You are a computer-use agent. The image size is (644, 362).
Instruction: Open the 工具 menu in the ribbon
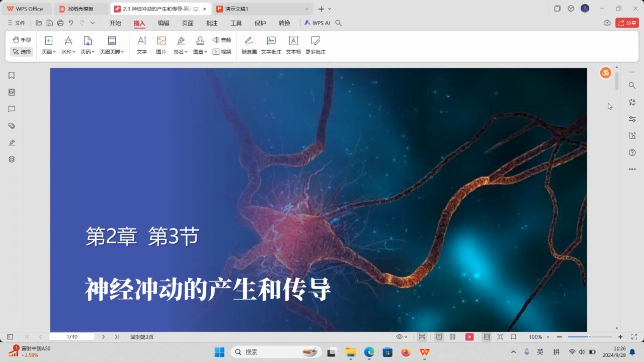(x=236, y=23)
